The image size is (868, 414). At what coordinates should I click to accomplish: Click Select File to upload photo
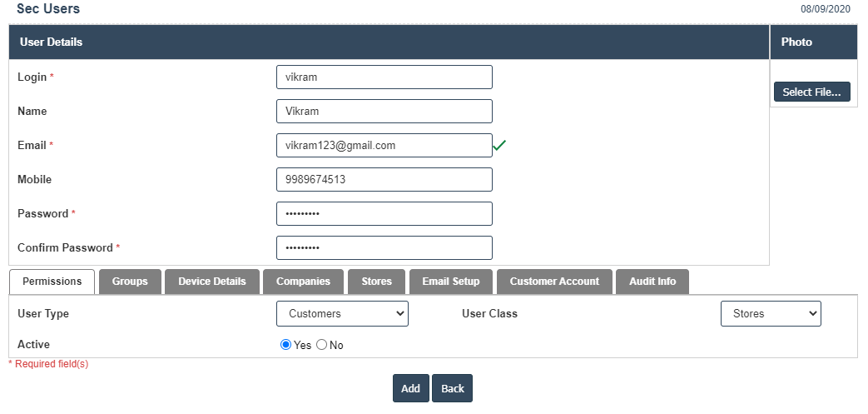[x=812, y=92]
